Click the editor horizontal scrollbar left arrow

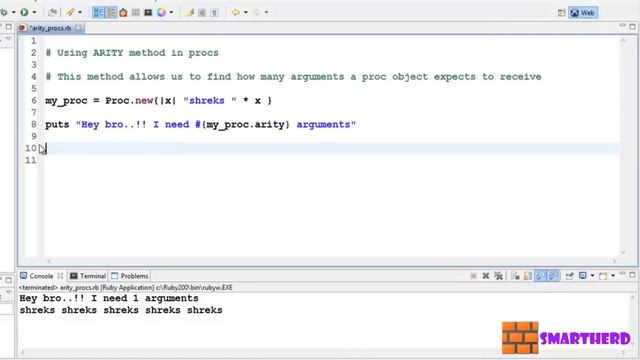coord(49,261)
